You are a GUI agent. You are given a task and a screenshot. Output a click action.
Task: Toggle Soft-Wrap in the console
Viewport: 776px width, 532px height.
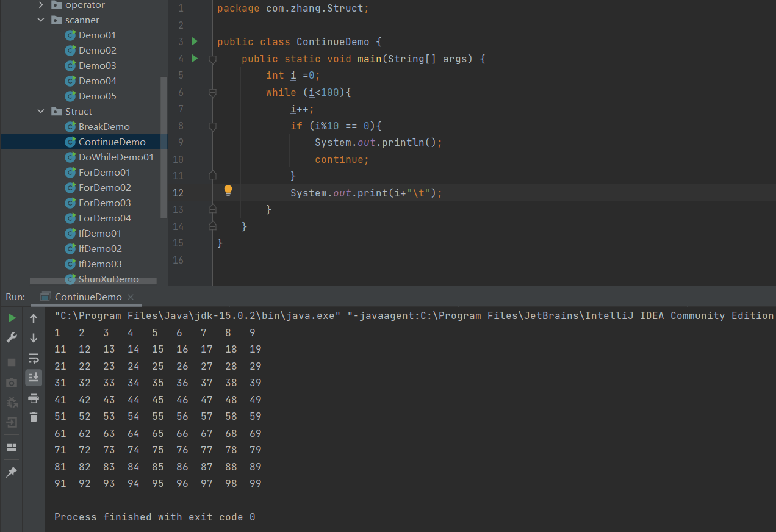(x=34, y=358)
